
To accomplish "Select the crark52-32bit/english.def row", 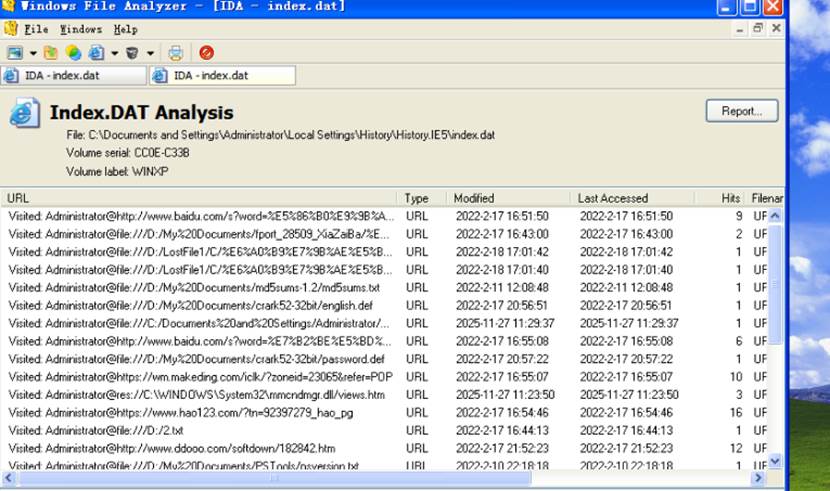I will (384, 305).
